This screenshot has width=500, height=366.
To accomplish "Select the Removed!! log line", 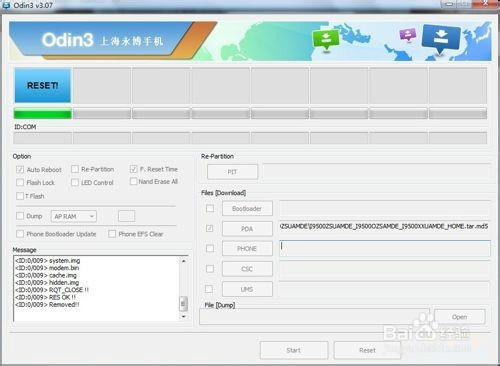I will [47, 305].
